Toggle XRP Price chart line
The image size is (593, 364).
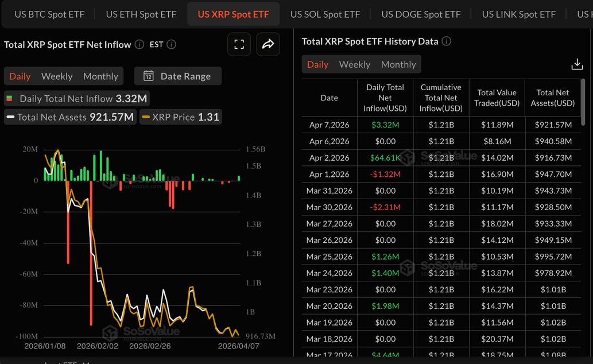pyautogui.click(x=180, y=117)
